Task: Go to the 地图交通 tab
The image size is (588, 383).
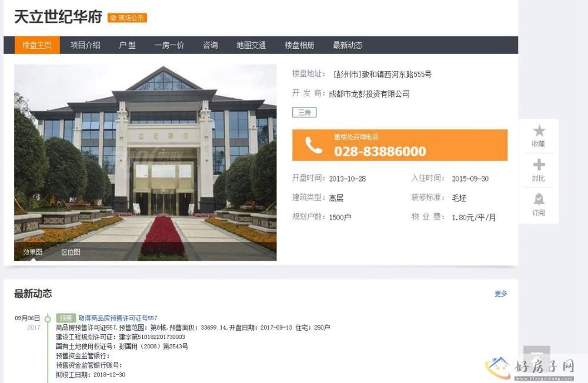Action: [251, 45]
